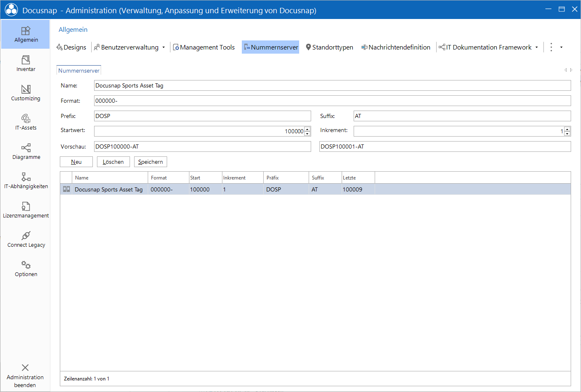This screenshot has height=392, width=581.
Task: Sort table by the Inkrement column header
Action: (243, 178)
